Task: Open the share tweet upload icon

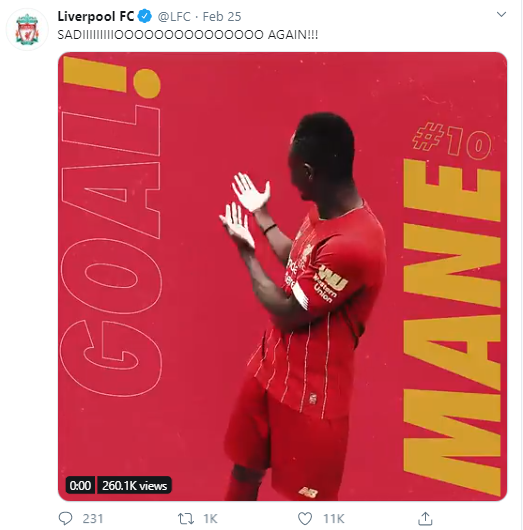Action: [x=425, y=518]
